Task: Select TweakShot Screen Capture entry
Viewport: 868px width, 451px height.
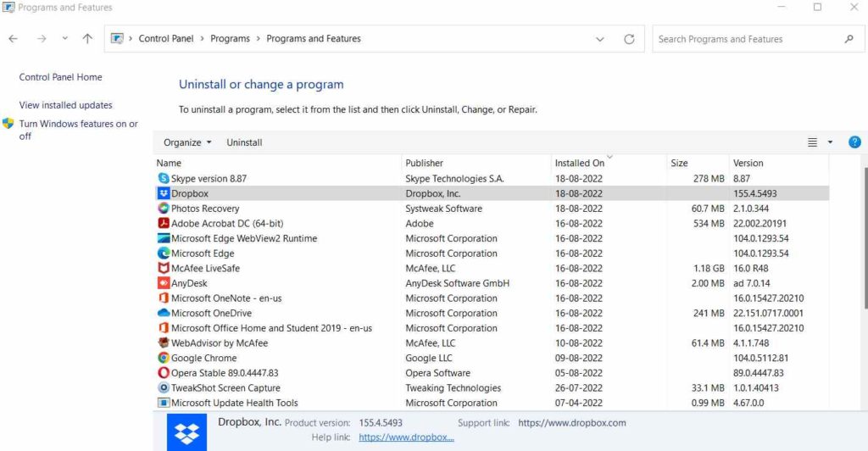Action: [225, 387]
